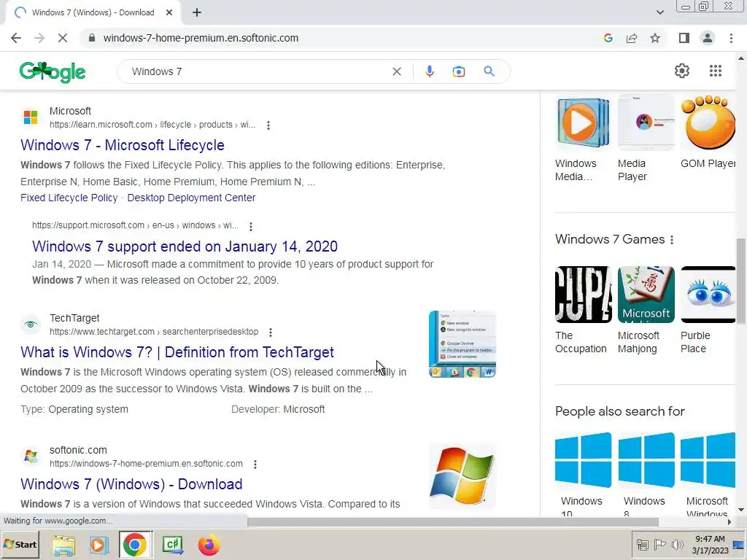Open options for TechTarget result
The height and width of the screenshot is (560, 747).
tap(270, 332)
